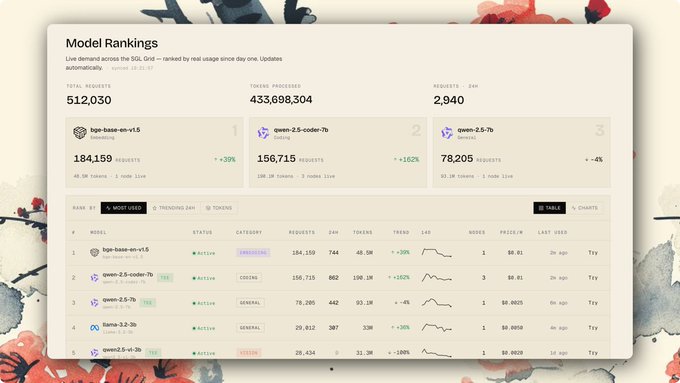Open the bge-base-en-v1.5 rank 1 card
Viewport: 680px width, 383px height.
[154, 152]
